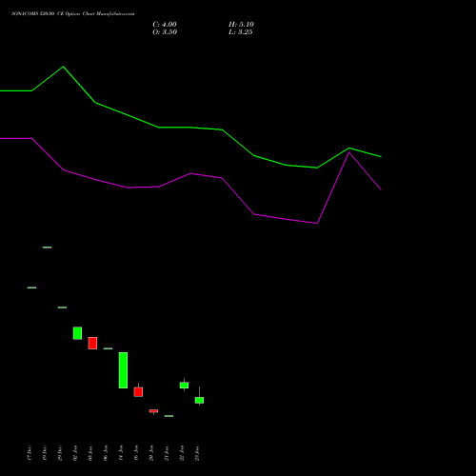Select the 17 Dec date label

pyautogui.click(x=30, y=453)
